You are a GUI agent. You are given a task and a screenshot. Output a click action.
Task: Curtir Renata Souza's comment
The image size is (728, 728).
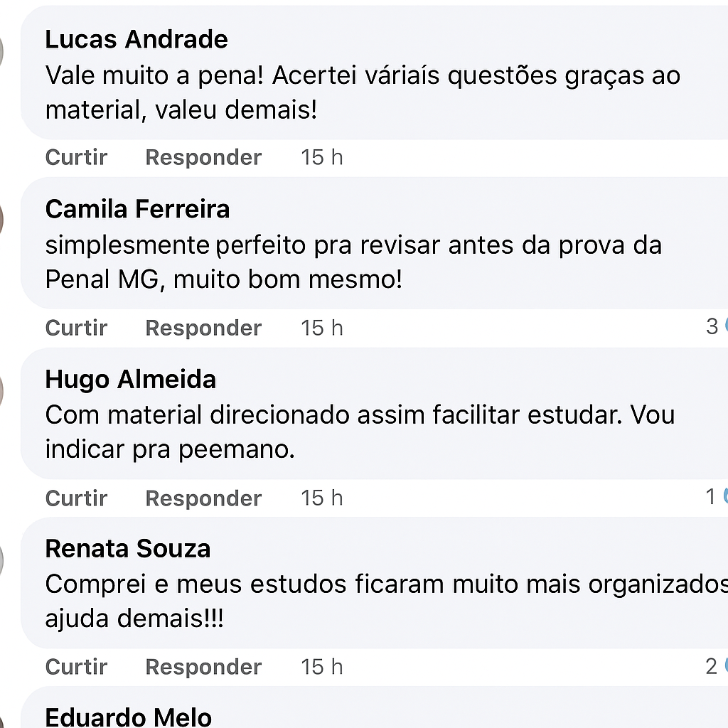[76, 667]
